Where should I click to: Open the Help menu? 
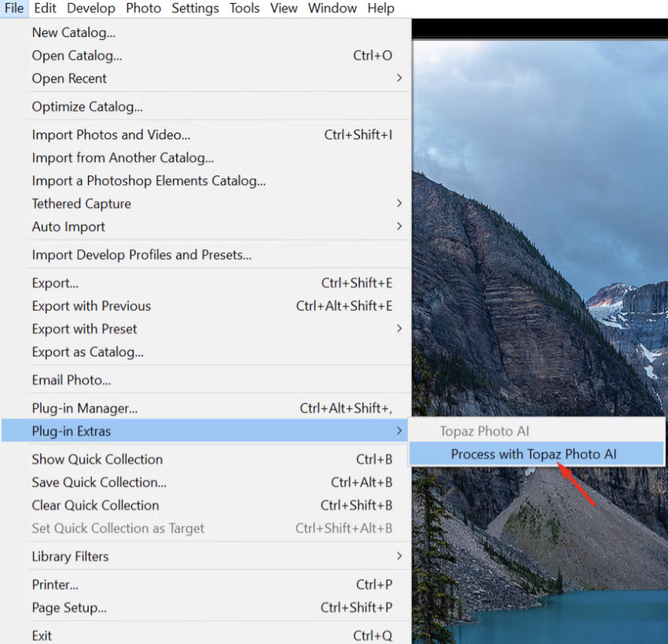(380, 9)
